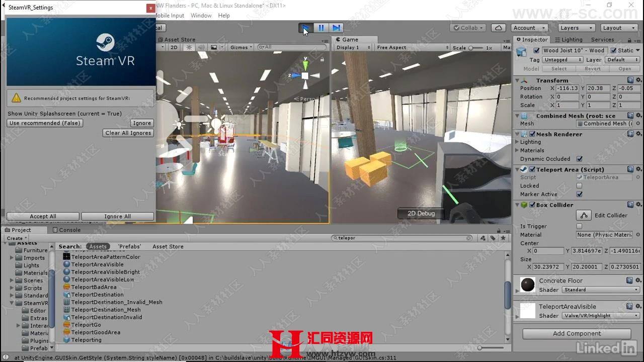
Task: Click the Play button in the toolbar
Action: pyautogui.click(x=305, y=28)
